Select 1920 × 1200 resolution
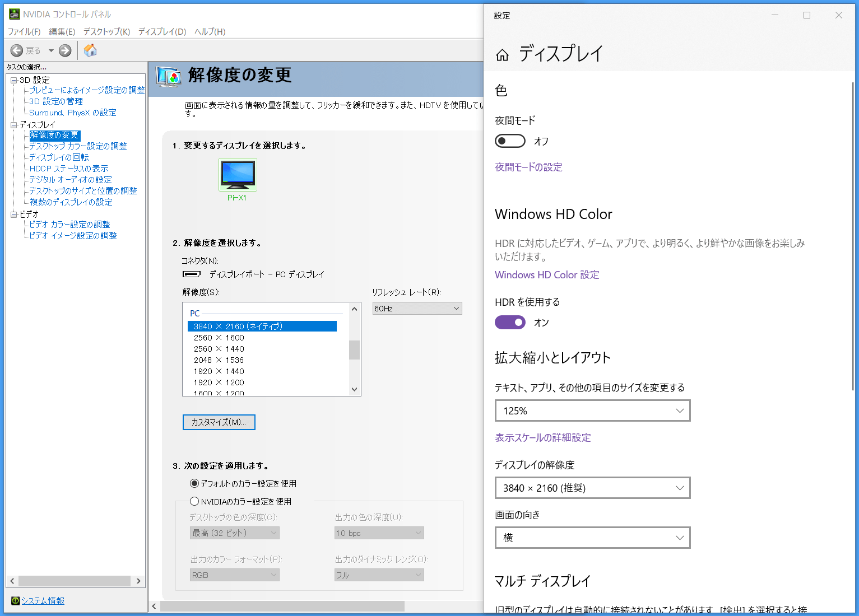 coord(219,382)
